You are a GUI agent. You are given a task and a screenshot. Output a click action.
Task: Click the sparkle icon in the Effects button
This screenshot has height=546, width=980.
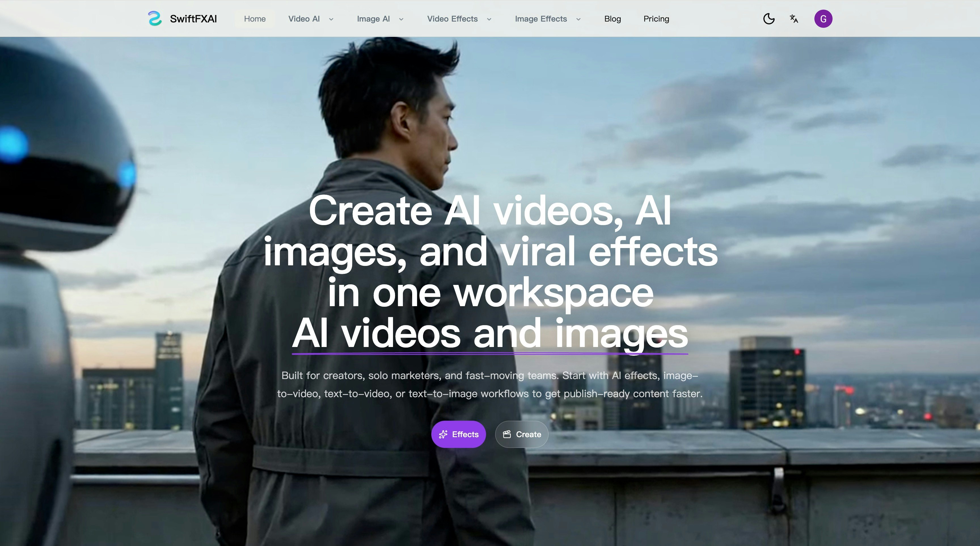pyautogui.click(x=443, y=434)
